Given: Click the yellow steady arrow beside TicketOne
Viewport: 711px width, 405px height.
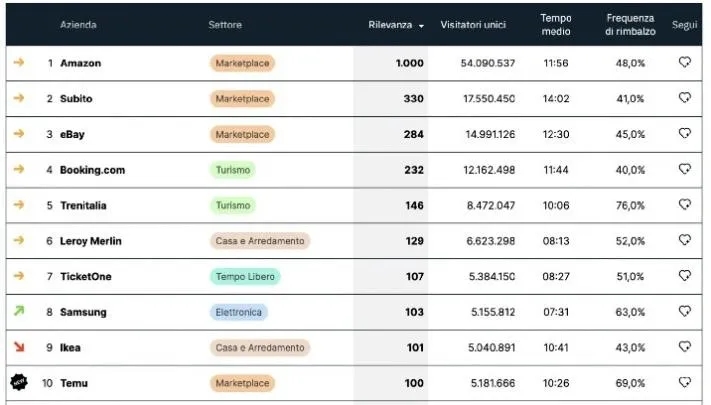Looking at the screenshot, I should [18, 276].
